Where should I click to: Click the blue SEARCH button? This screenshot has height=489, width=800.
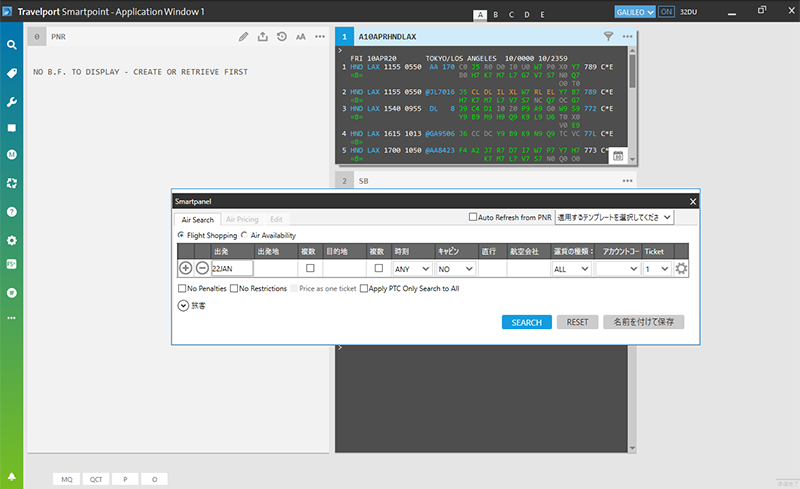[x=527, y=322]
